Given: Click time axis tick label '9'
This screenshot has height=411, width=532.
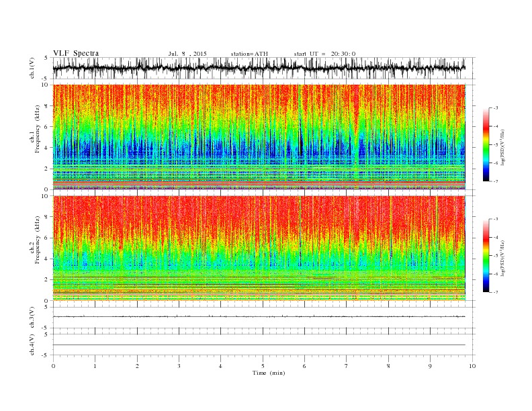Looking at the screenshot, I should pos(430,366).
